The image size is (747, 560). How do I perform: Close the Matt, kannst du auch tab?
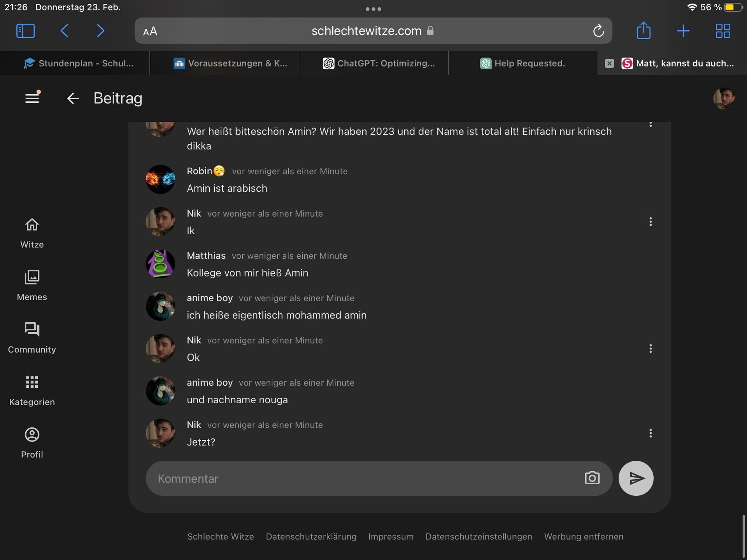click(609, 63)
